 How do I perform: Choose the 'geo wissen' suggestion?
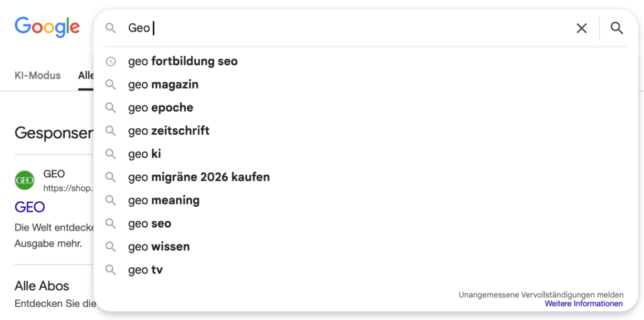158,247
